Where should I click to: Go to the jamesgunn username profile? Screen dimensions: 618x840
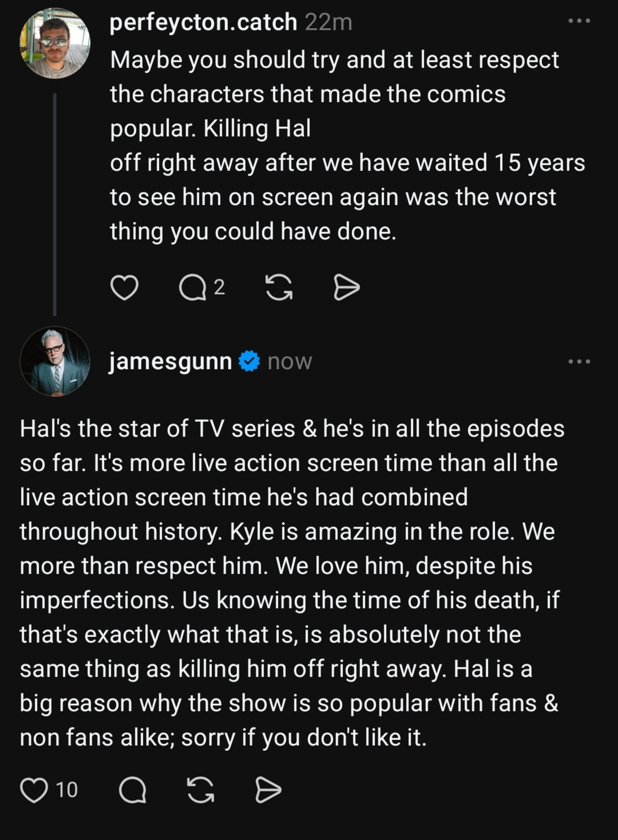tap(171, 362)
